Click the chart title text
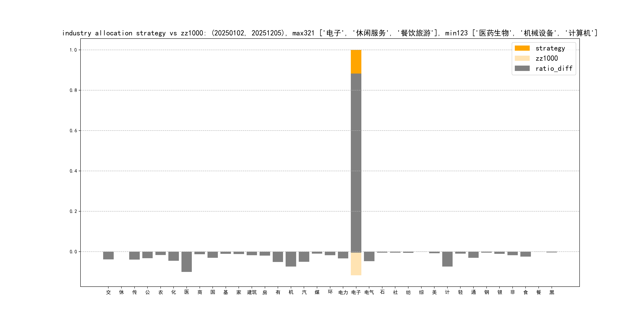The image size is (644, 322). coord(330,33)
